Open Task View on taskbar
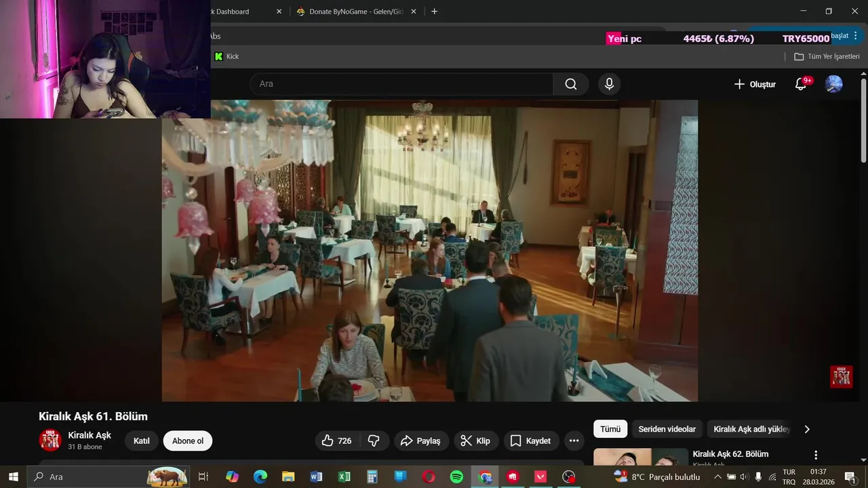Viewport: 868px width, 488px height. (x=203, y=477)
